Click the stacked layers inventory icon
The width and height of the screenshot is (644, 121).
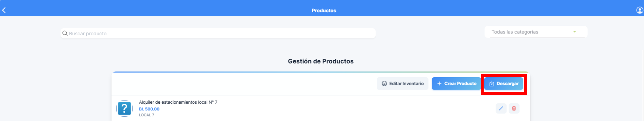pyautogui.click(x=384, y=83)
